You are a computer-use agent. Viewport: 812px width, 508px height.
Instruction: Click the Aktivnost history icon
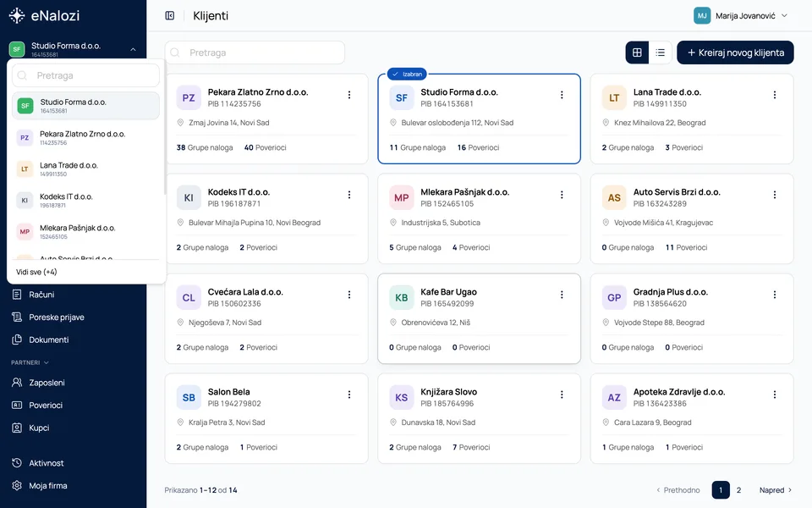pyautogui.click(x=17, y=463)
